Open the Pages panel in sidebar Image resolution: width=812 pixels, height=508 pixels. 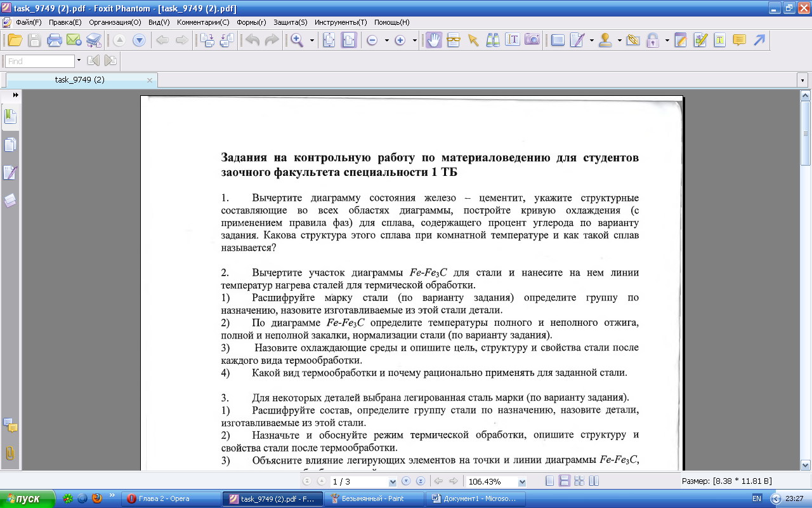pyautogui.click(x=10, y=145)
